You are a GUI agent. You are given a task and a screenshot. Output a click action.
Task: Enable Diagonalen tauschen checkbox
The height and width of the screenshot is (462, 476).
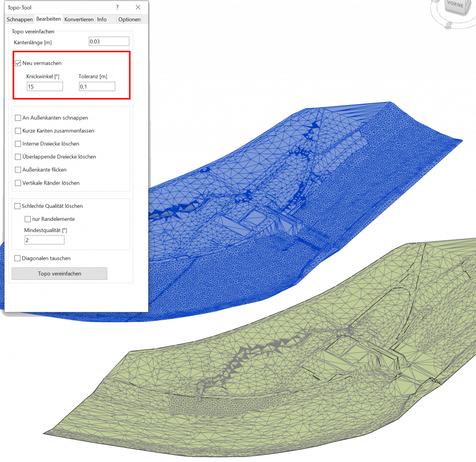pos(18,258)
